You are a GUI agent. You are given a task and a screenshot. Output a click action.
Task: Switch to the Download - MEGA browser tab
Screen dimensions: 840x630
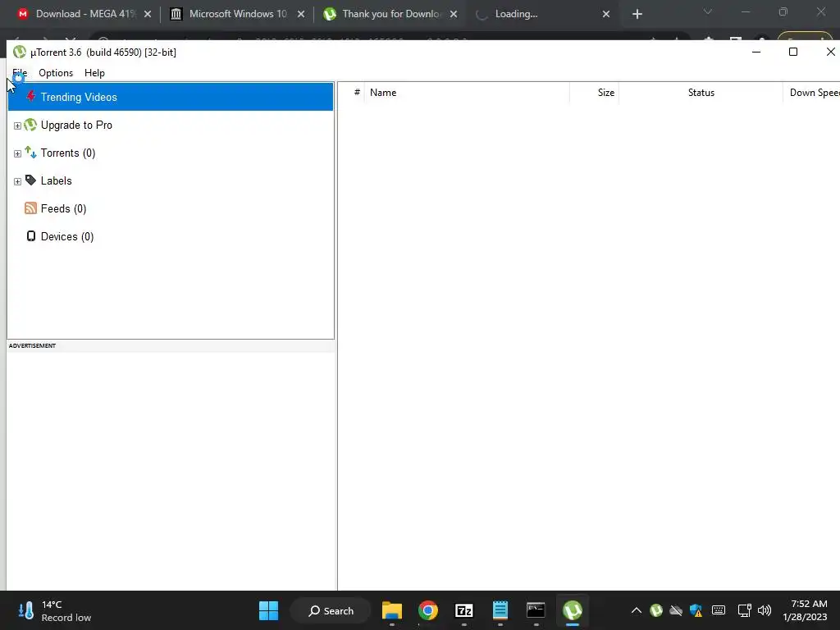tap(84, 14)
